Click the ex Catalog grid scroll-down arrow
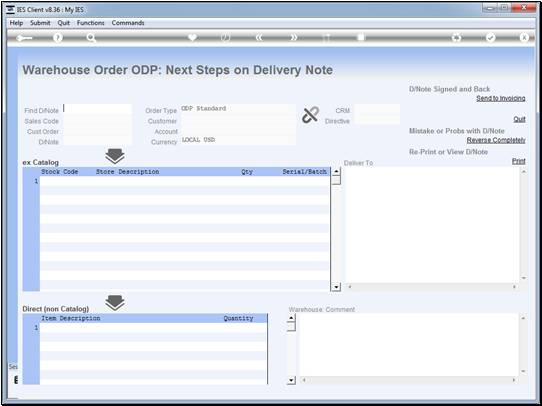542x406 pixels. [336, 287]
